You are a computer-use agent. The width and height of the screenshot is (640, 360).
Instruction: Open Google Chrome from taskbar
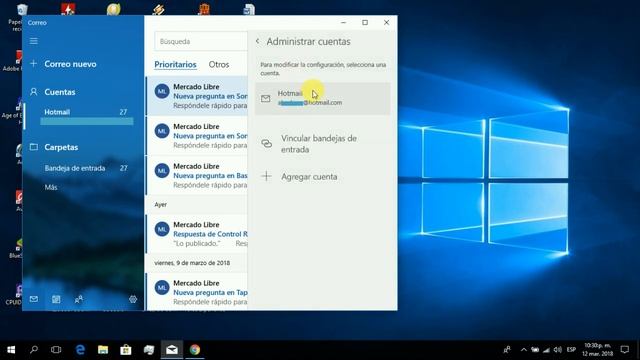coord(195,350)
